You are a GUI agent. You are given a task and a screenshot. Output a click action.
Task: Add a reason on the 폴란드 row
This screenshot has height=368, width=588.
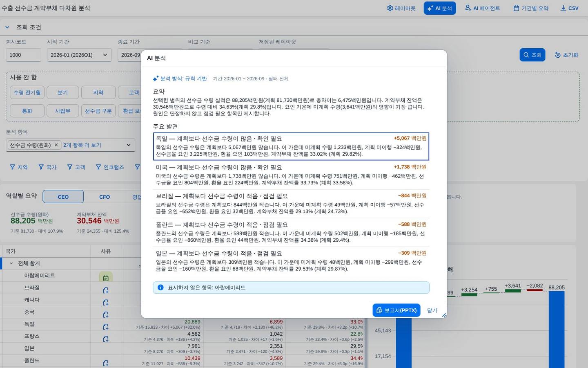106,363
